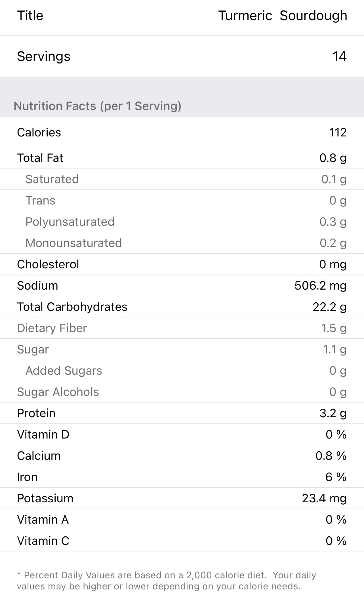Select the Calories value 112
364x607 pixels.
(338, 132)
